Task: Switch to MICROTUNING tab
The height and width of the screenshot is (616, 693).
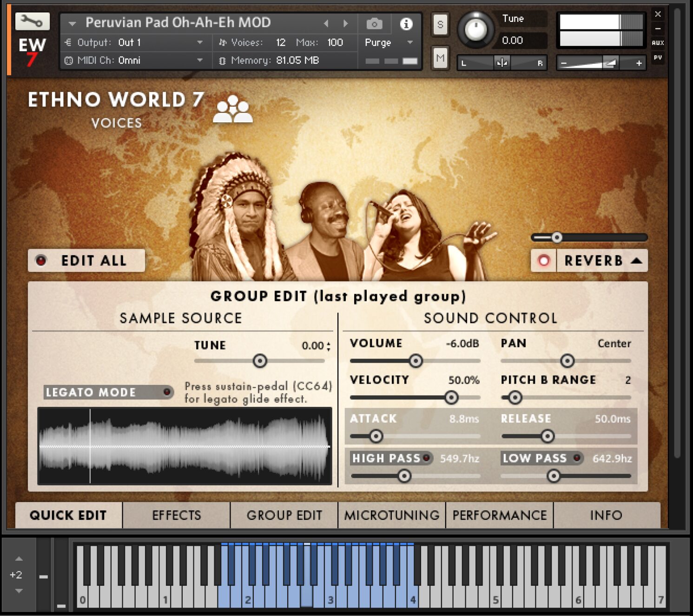Action: click(392, 515)
